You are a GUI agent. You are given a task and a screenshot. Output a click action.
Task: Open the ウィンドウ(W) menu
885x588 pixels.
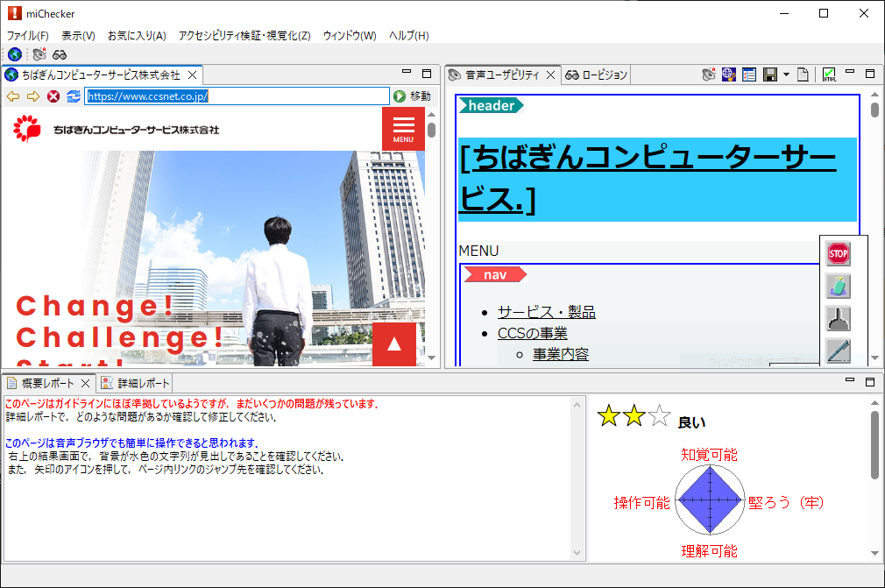350,36
